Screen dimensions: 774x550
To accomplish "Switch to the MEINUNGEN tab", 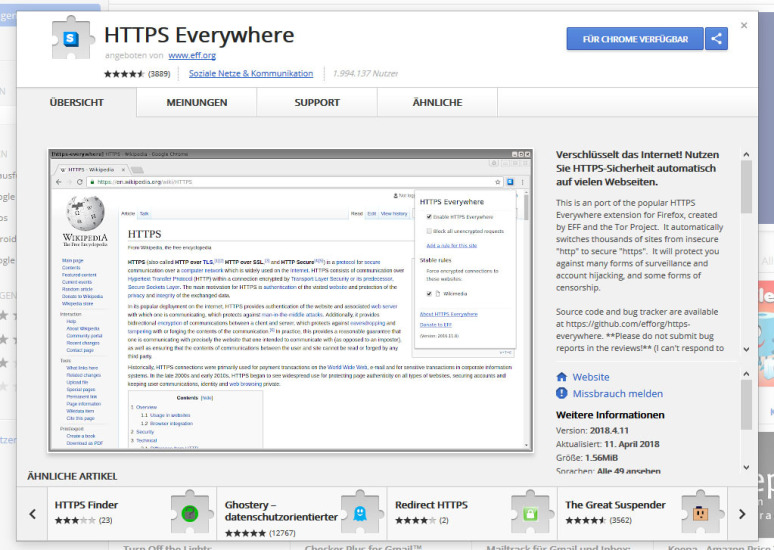I will 196,103.
